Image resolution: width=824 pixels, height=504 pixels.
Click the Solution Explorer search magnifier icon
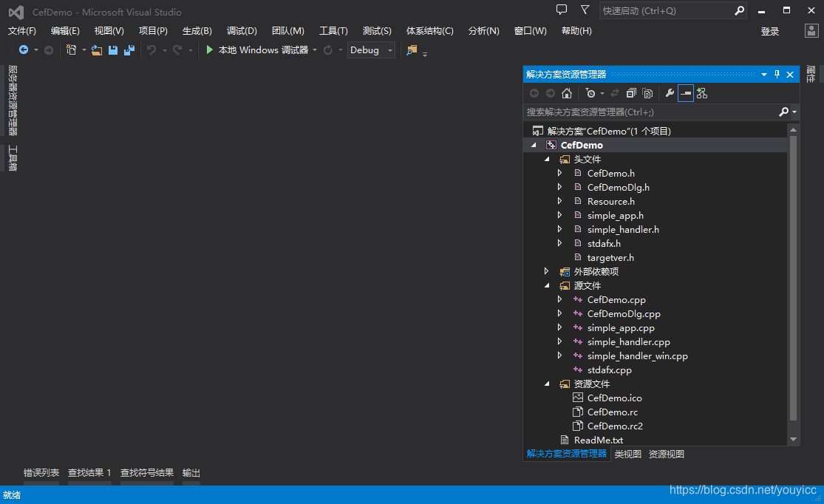783,112
